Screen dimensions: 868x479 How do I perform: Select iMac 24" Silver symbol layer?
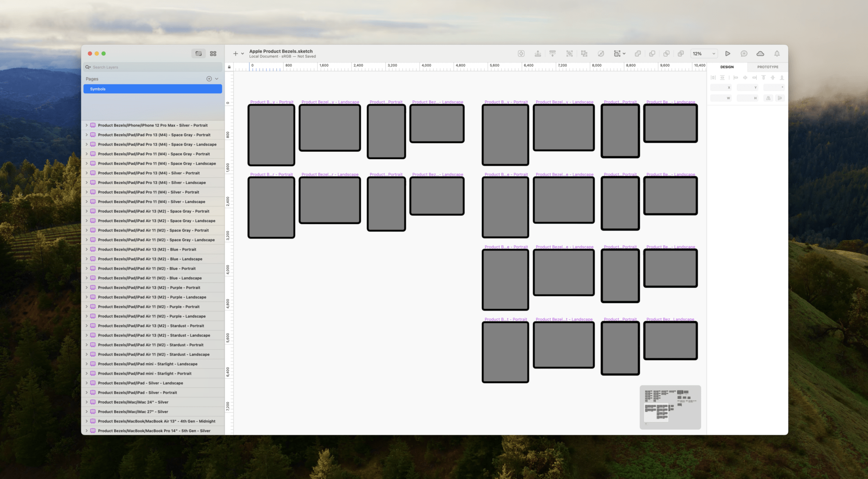[133, 402]
